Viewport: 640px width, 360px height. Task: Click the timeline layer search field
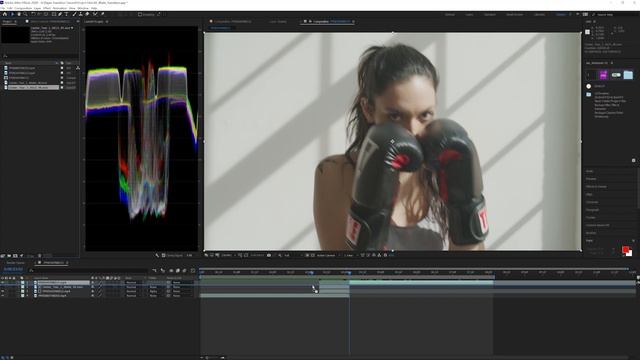coord(88,270)
